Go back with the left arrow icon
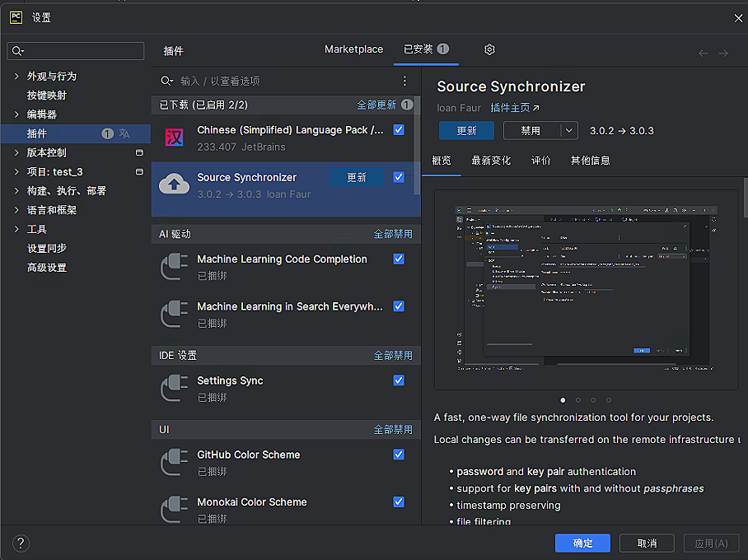 point(704,54)
